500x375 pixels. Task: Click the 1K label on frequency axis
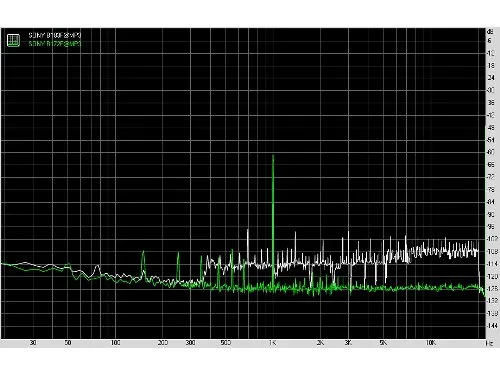click(x=272, y=343)
